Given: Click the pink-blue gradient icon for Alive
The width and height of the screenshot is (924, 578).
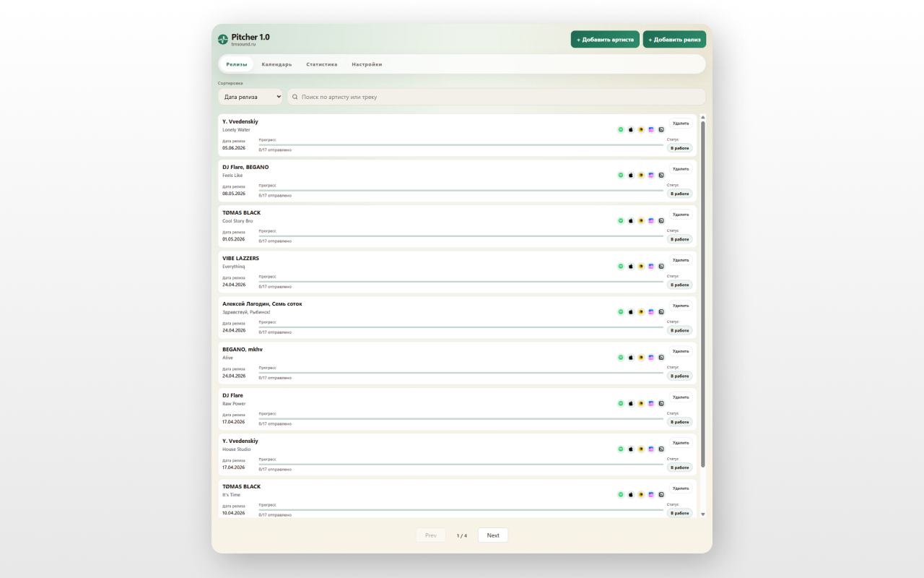Looking at the screenshot, I should (x=650, y=357).
